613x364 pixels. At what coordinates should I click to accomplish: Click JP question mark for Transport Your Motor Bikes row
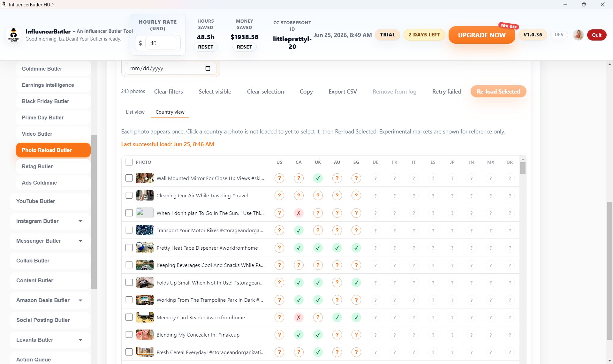click(452, 230)
